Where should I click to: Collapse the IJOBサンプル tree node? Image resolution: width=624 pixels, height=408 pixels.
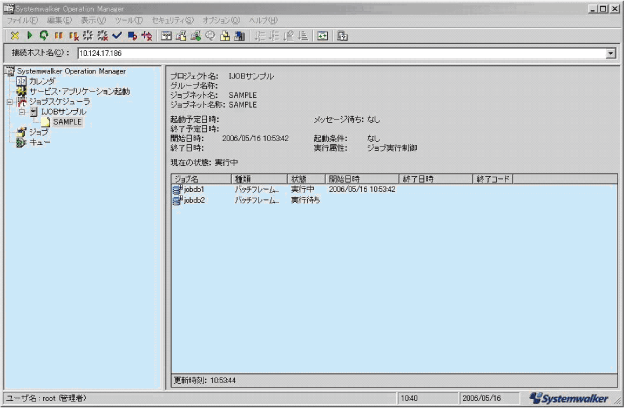point(22,112)
